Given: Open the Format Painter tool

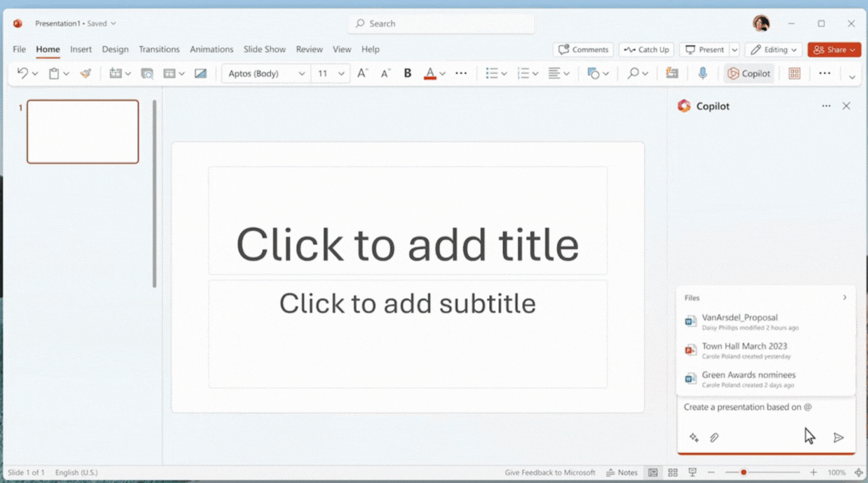Looking at the screenshot, I should 85,73.
